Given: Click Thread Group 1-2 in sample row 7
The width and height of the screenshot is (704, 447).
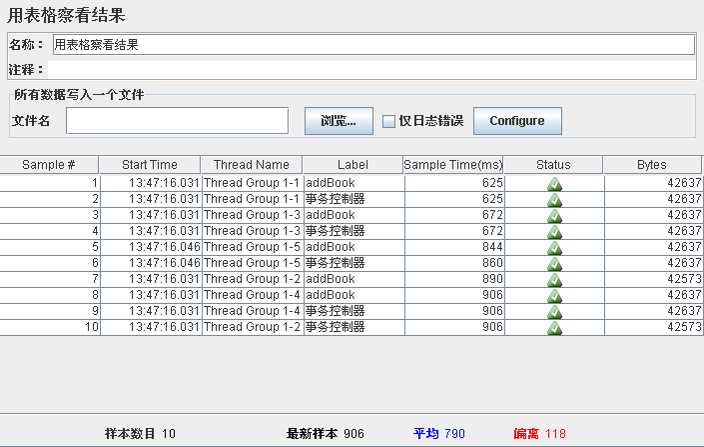Looking at the screenshot, I should [251, 279].
